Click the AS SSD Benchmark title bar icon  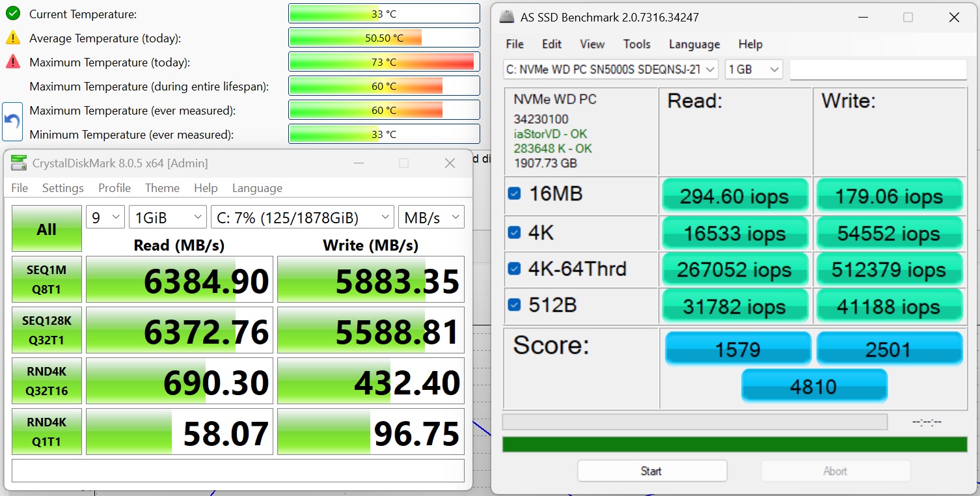point(506,18)
